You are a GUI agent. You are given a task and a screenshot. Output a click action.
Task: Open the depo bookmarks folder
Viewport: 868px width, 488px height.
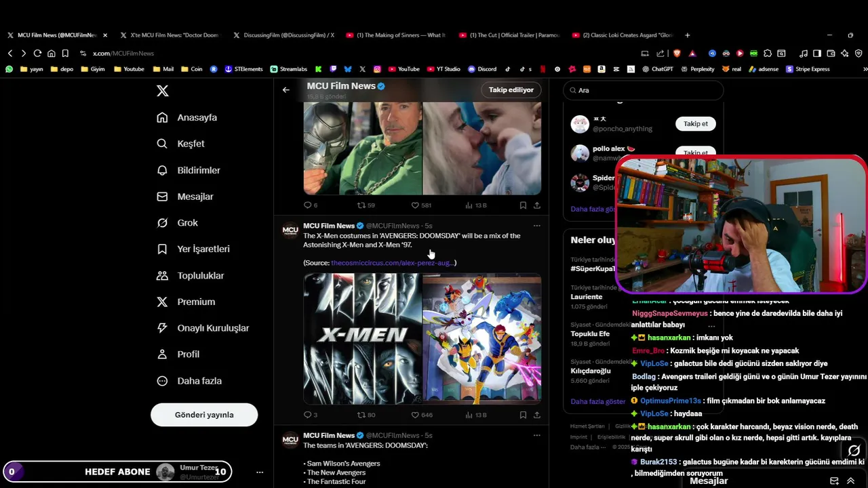(62, 69)
